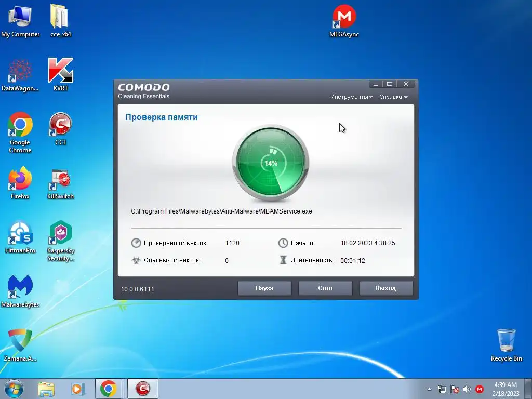
Task: Click the scanned file path MBAMService.exe
Action: click(x=221, y=211)
